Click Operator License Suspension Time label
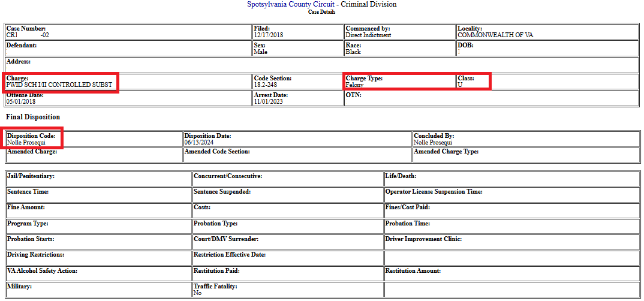The image size is (644, 301). (x=434, y=191)
